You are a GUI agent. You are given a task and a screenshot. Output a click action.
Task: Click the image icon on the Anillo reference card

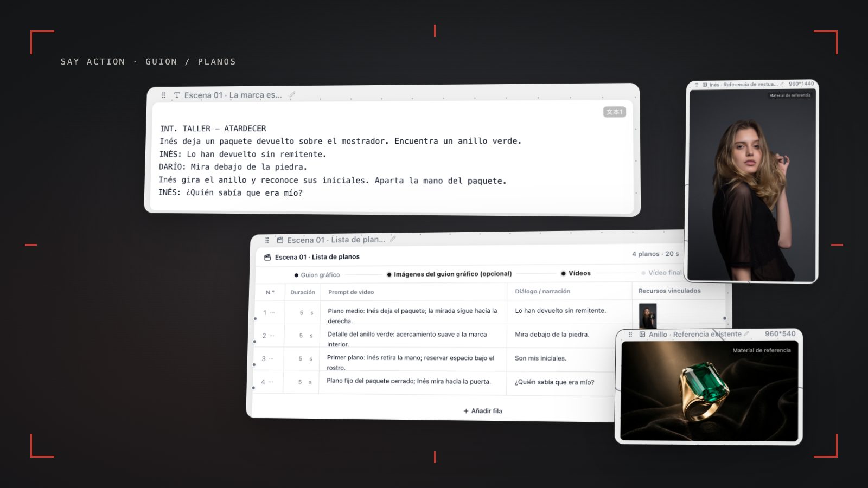[x=642, y=335]
